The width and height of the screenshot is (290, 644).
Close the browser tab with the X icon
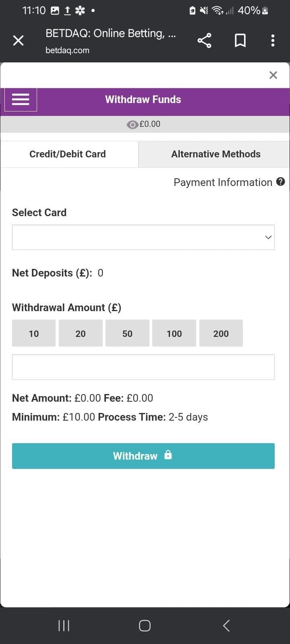[x=18, y=40]
